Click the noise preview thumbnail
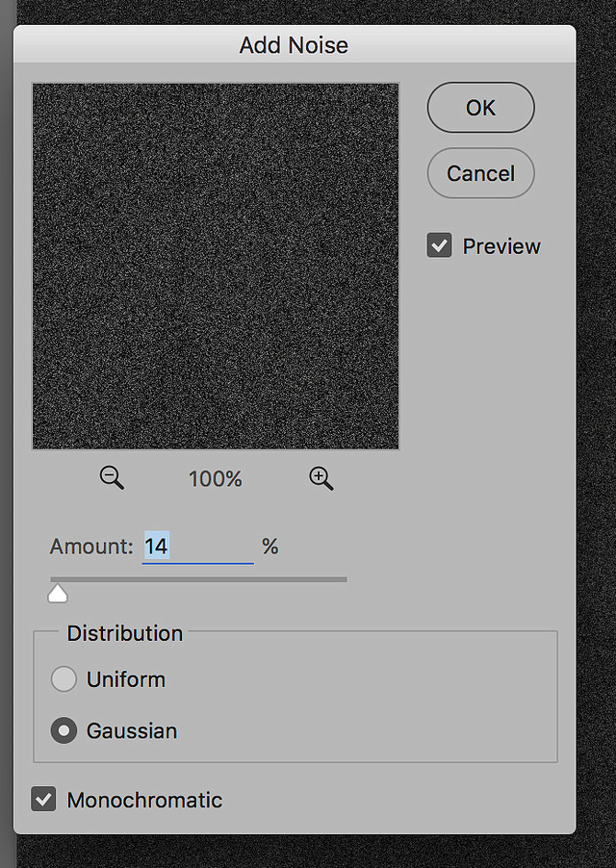 [216, 267]
